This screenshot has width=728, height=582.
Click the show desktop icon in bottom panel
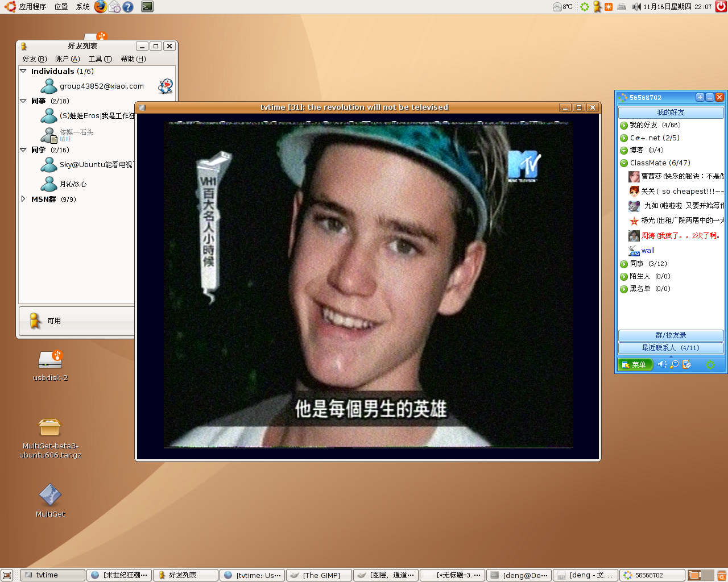7,575
